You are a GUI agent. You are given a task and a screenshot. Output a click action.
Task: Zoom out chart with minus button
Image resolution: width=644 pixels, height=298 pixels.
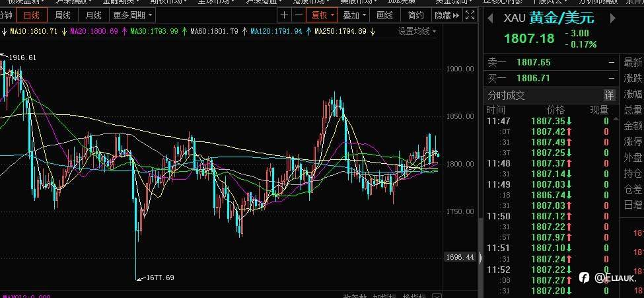click(299, 16)
